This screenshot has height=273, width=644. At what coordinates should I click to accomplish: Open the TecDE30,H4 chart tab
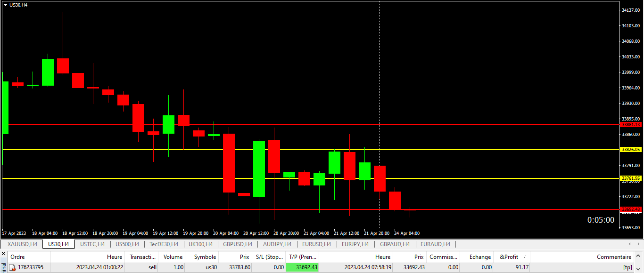coord(164,244)
